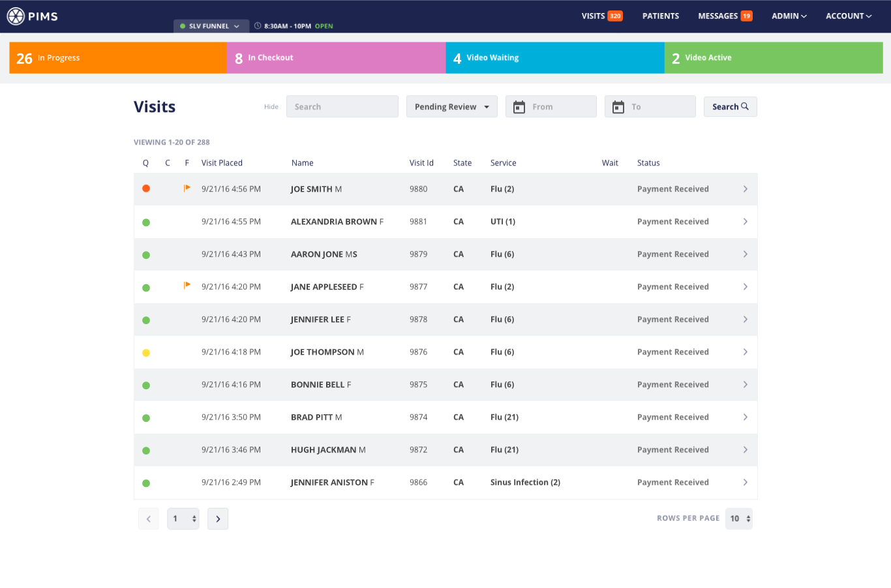Click the red status dot for Joe Smith
The image size is (891, 588).
pos(146,188)
